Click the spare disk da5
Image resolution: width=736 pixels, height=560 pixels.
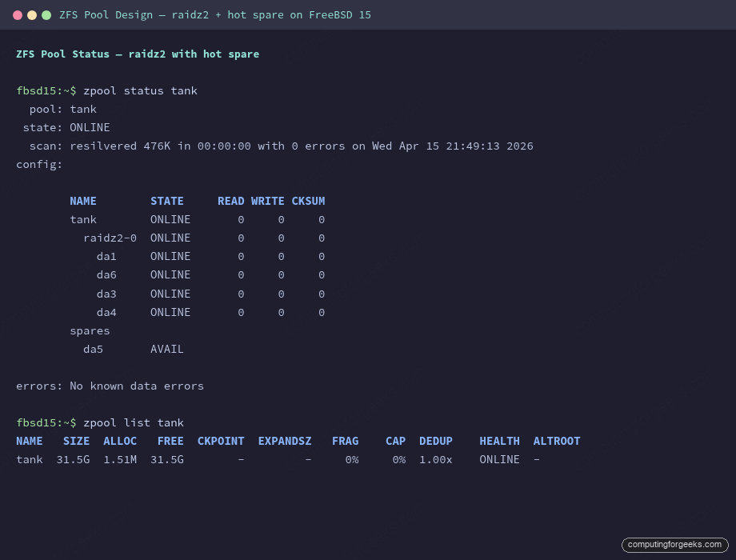[93, 349]
